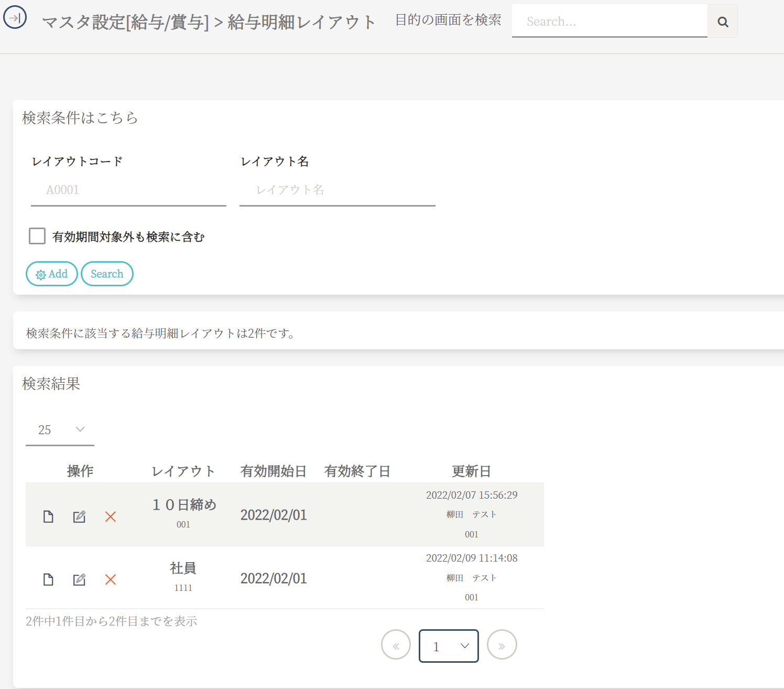
Task: Open document icon for 10日締め layout
Action: point(48,516)
